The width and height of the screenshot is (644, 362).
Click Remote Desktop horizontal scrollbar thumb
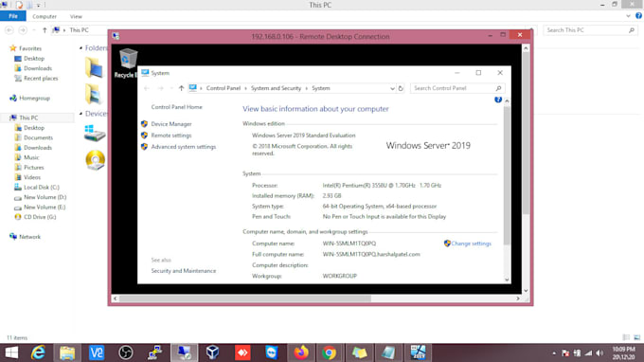coord(244,299)
